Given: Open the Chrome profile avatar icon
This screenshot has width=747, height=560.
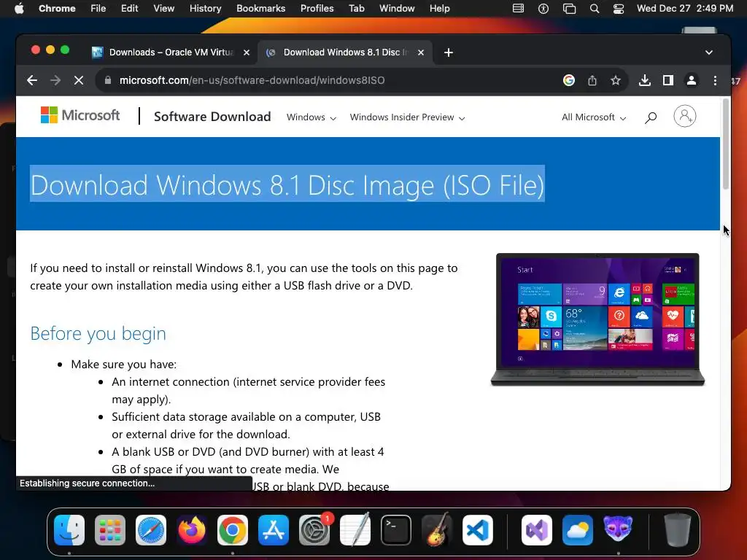Looking at the screenshot, I should (x=692, y=80).
